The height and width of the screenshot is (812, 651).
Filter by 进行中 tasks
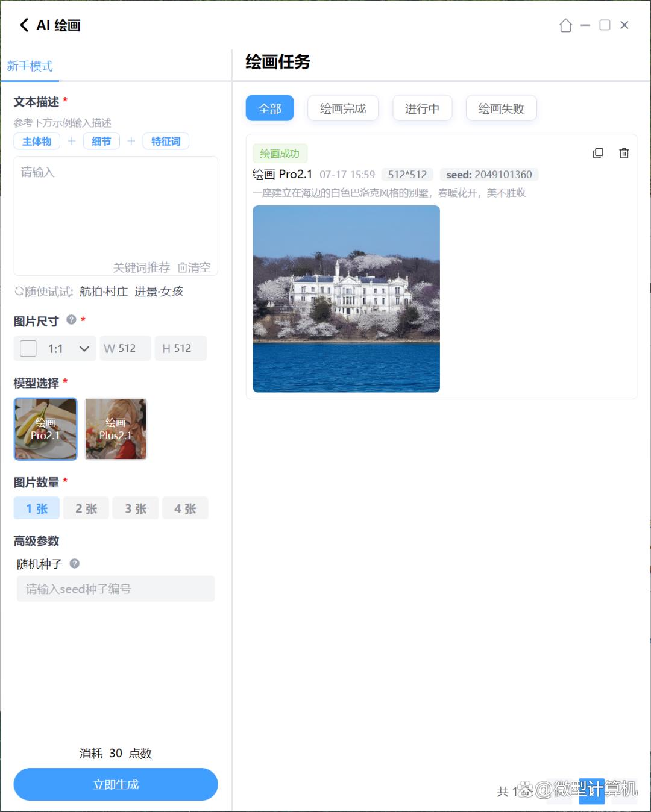(422, 108)
